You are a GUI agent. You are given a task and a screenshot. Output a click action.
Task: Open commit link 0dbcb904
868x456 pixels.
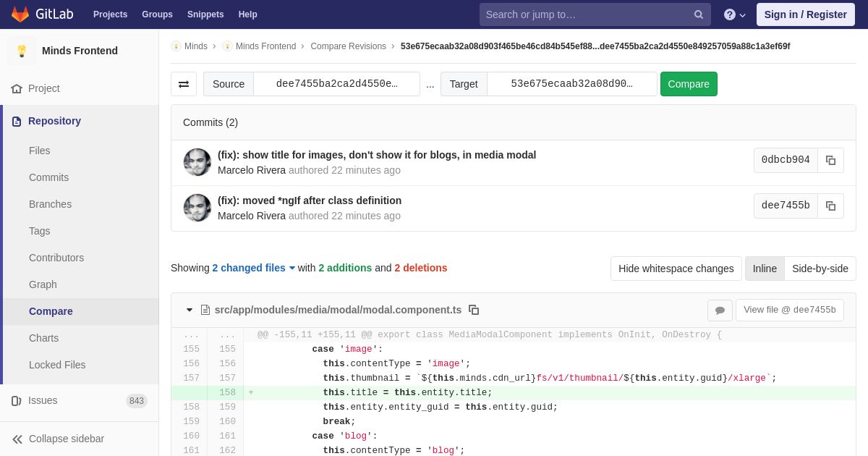pyautogui.click(x=786, y=161)
